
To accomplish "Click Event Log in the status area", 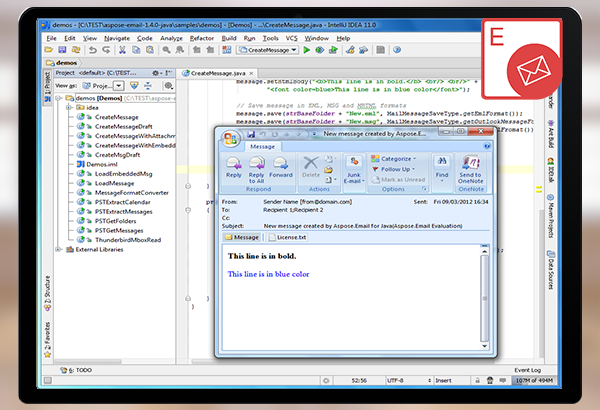I will [x=527, y=370].
